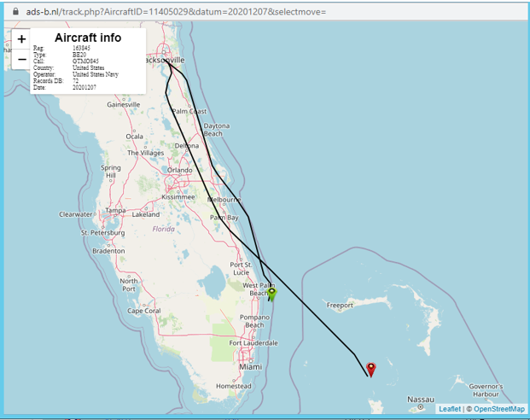Click the Daytona Beach label

point(216,130)
